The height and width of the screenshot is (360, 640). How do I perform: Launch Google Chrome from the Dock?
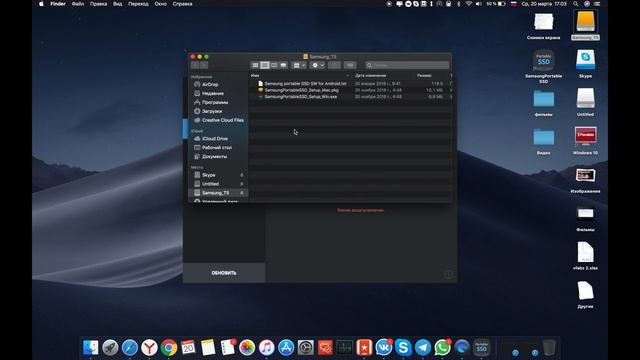[x=169, y=347]
